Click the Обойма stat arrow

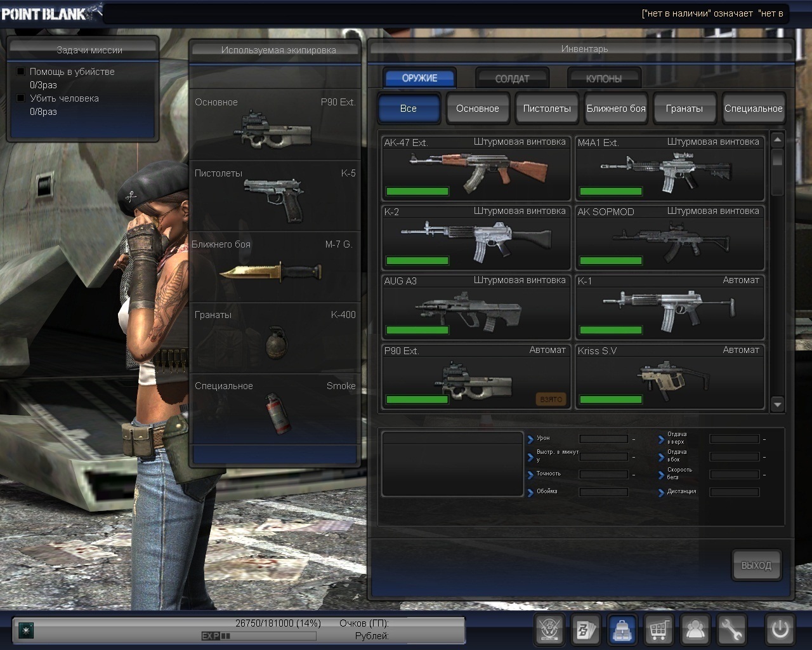[x=530, y=493]
